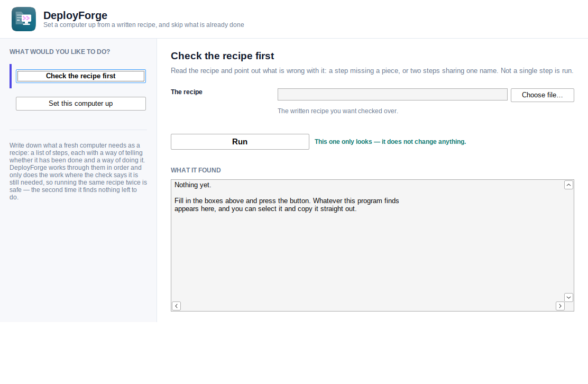Click the Run button

click(240, 142)
